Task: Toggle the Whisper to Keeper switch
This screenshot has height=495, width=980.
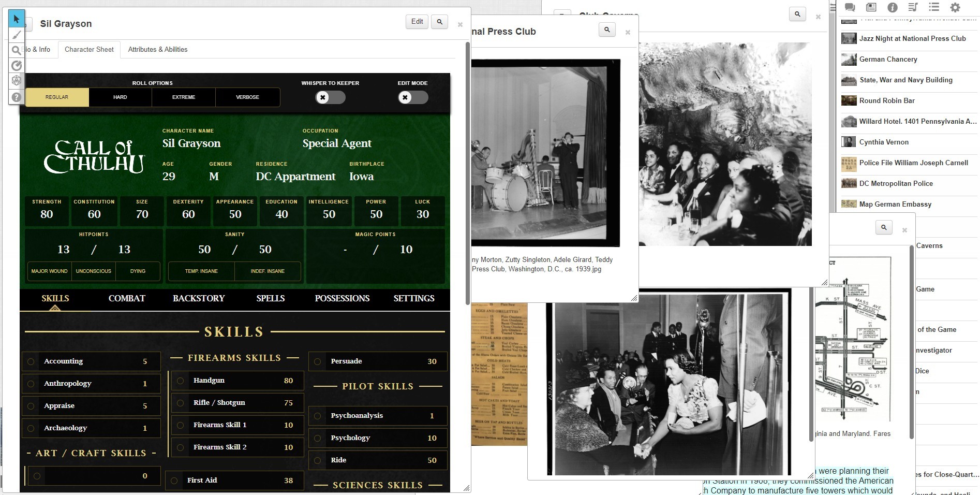Action: tap(330, 97)
